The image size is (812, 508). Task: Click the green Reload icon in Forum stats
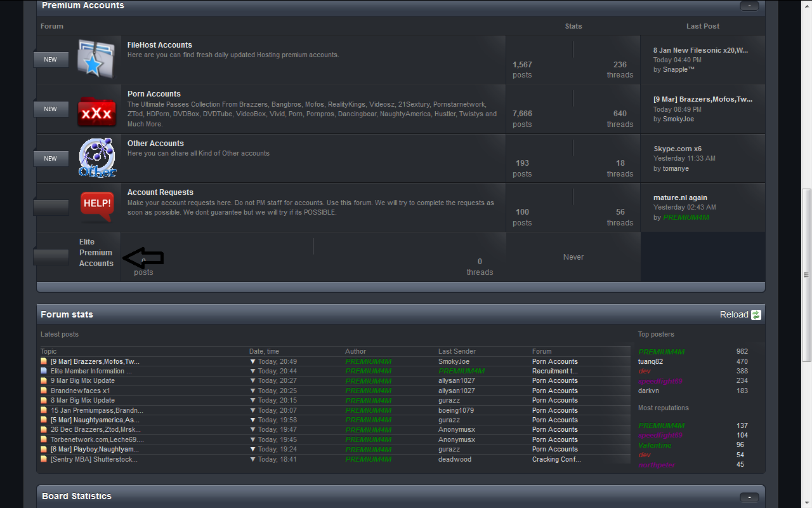tap(756, 315)
